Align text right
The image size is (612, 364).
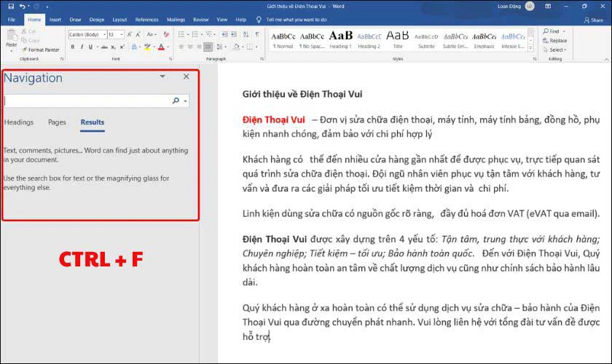199,47
